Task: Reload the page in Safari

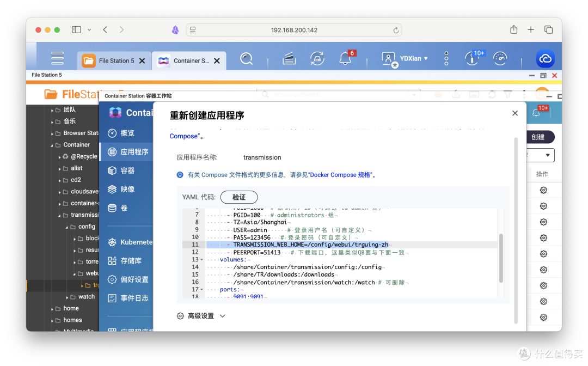Action: coord(396,30)
